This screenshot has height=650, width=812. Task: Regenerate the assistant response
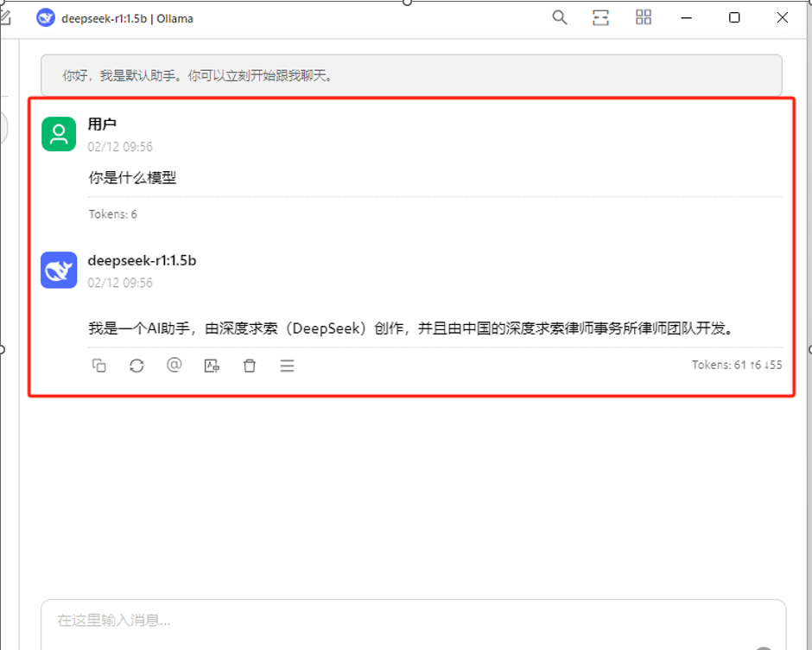[136, 366]
